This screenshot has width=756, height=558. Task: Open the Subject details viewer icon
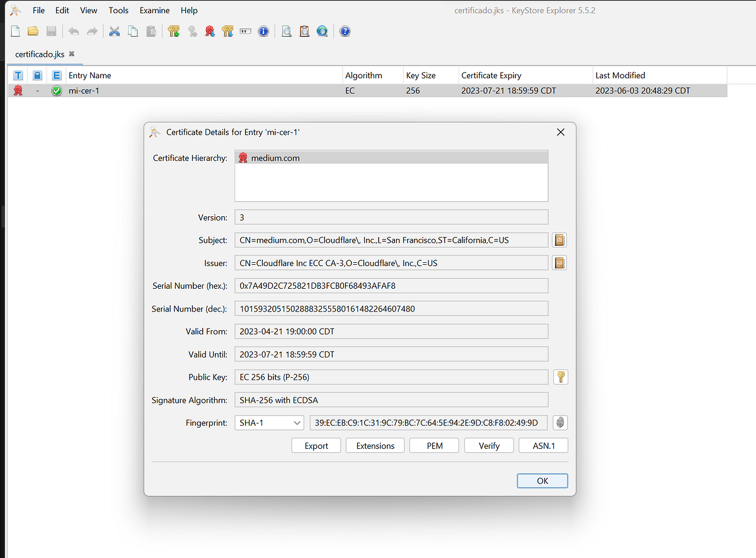[x=559, y=240]
